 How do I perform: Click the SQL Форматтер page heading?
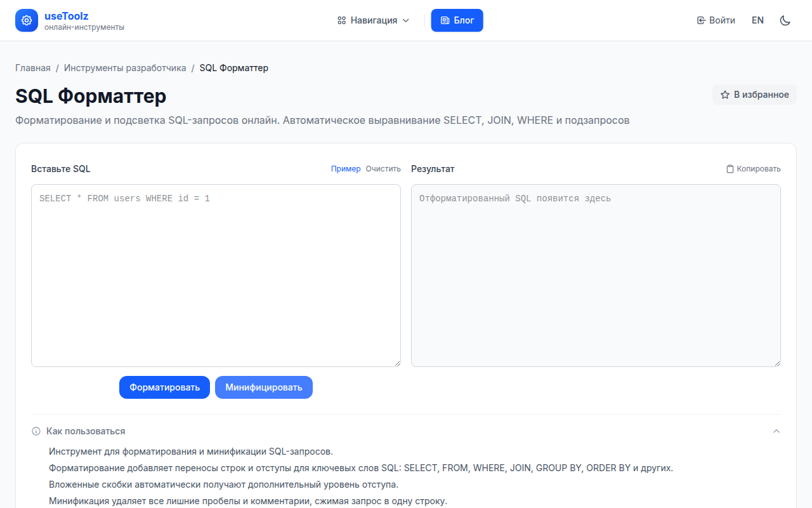[x=91, y=96]
